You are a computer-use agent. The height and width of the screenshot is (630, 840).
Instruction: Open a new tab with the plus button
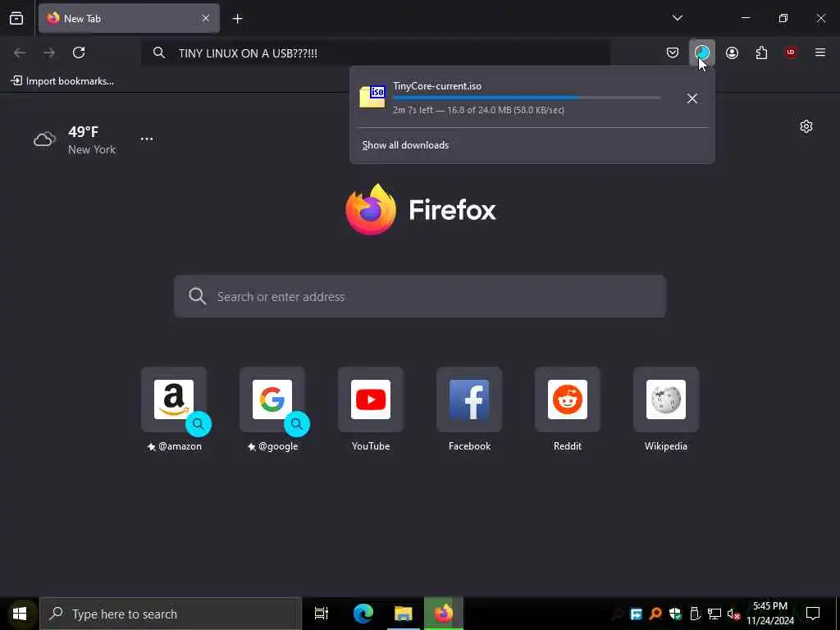pyautogui.click(x=237, y=19)
